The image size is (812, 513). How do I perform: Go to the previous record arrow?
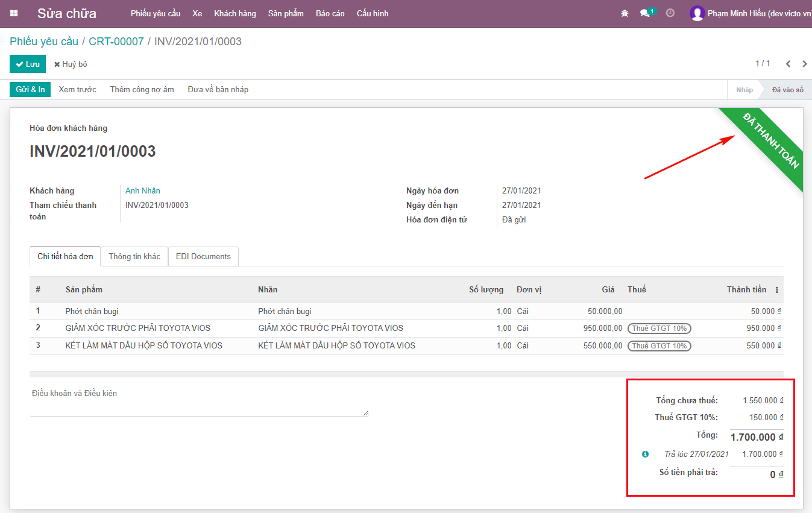pyautogui.click(x=788, y=64)
